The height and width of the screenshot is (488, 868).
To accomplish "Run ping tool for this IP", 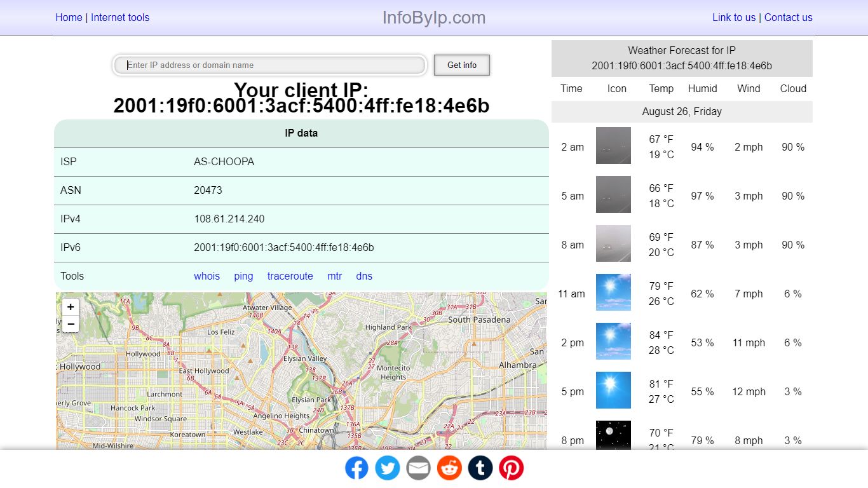I will 243,276.
